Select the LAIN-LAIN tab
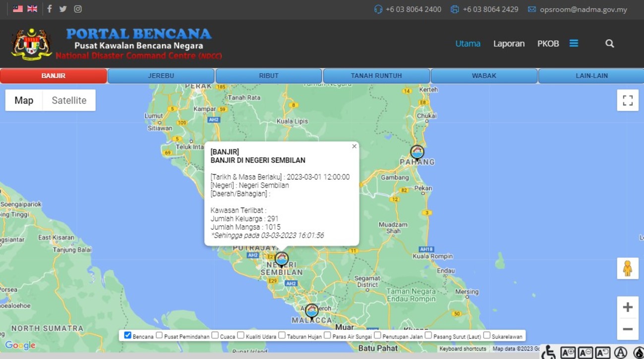Image resolution: width=644 pixels, height=359 pixels. 591,76
